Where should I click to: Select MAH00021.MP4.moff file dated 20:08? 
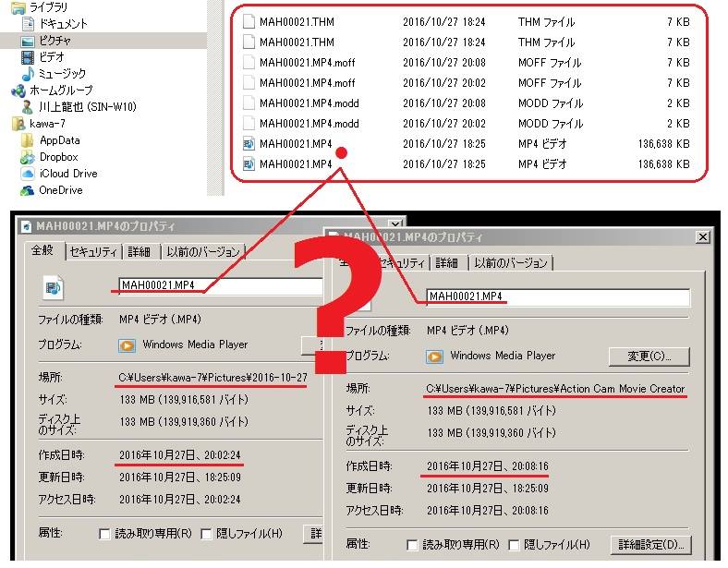(308, 63)
